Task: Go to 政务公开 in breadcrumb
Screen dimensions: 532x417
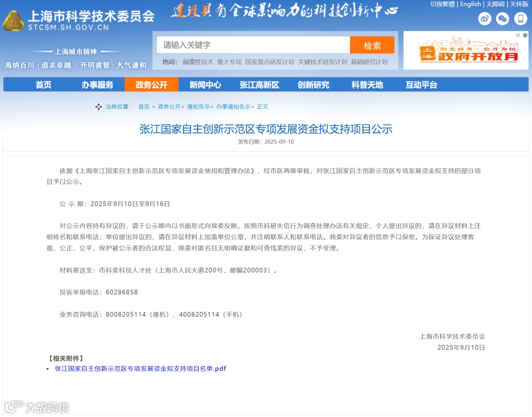Action: click(x=169, y=107)
